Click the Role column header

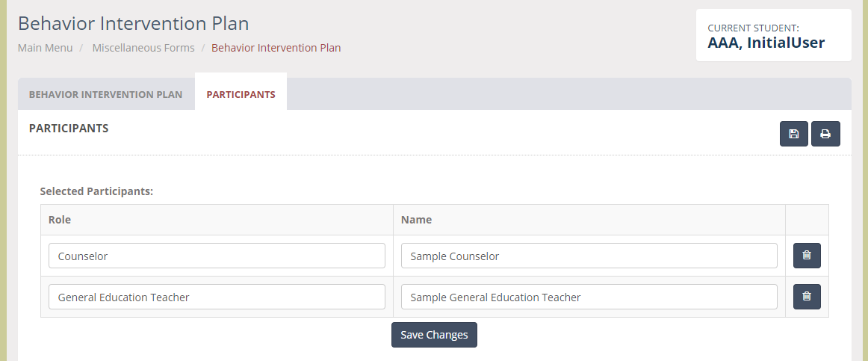tap(59, 220)
